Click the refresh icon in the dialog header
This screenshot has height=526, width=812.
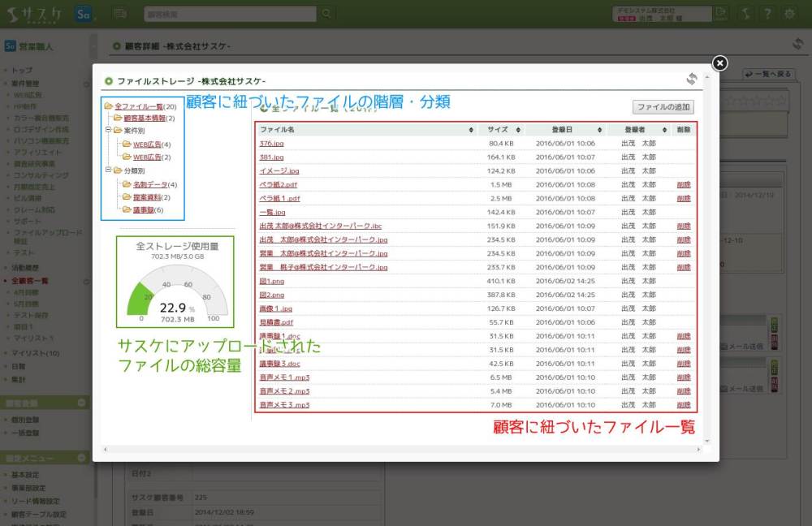692,79
